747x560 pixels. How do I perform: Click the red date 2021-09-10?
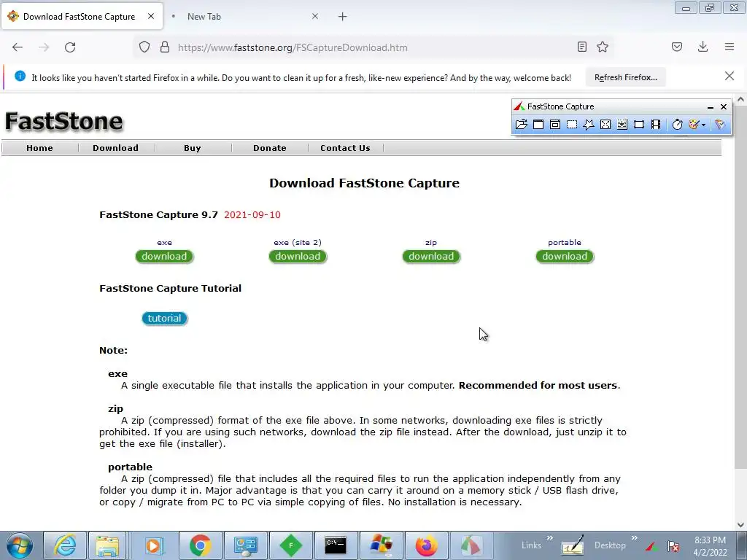tap(252, 215)
